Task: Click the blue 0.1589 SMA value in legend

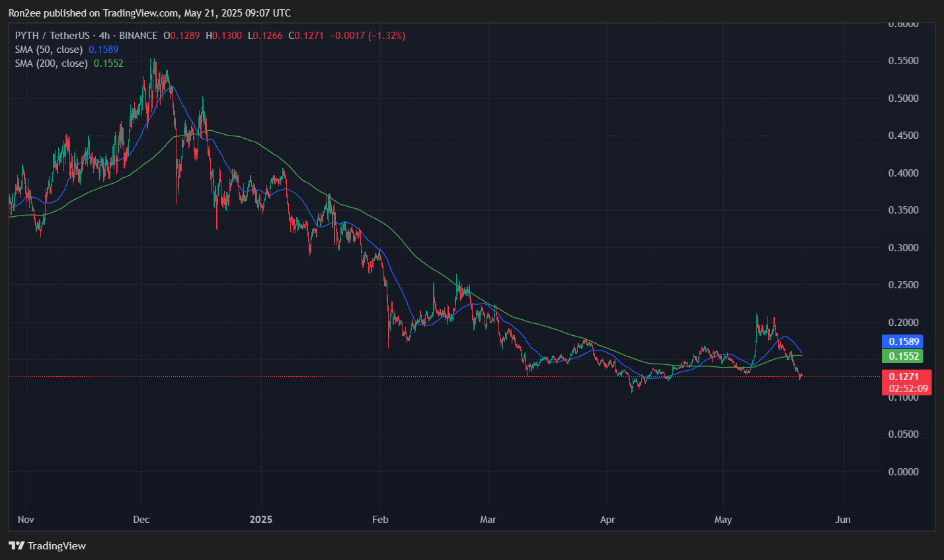Action: pyautogui.click(x=103, y=49)
